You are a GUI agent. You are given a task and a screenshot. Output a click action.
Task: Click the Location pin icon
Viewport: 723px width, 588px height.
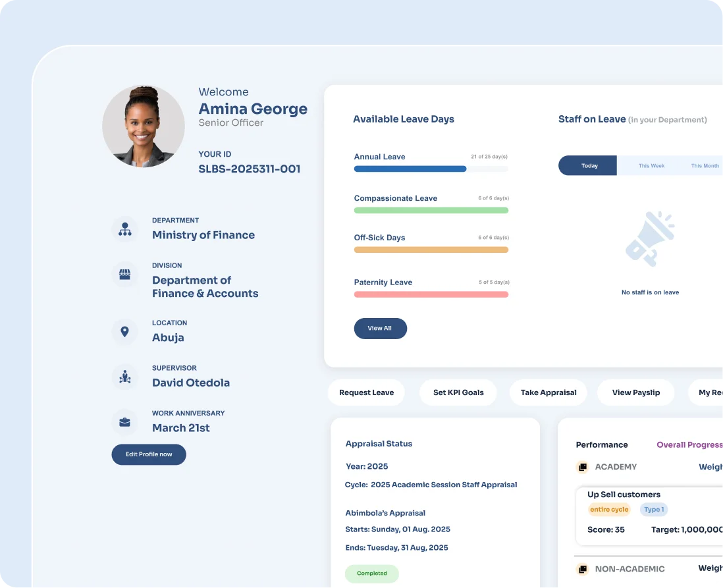click(x=124, y=331)
